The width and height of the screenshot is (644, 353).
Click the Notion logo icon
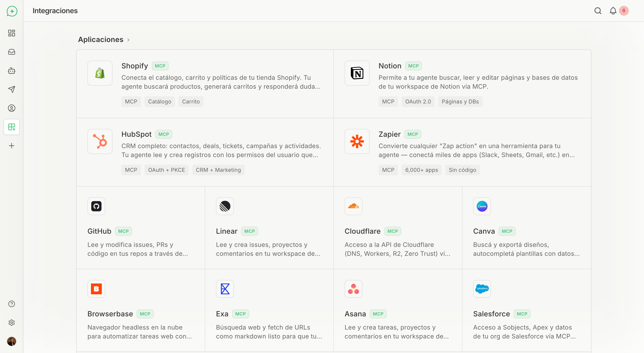tap(357, 73)
